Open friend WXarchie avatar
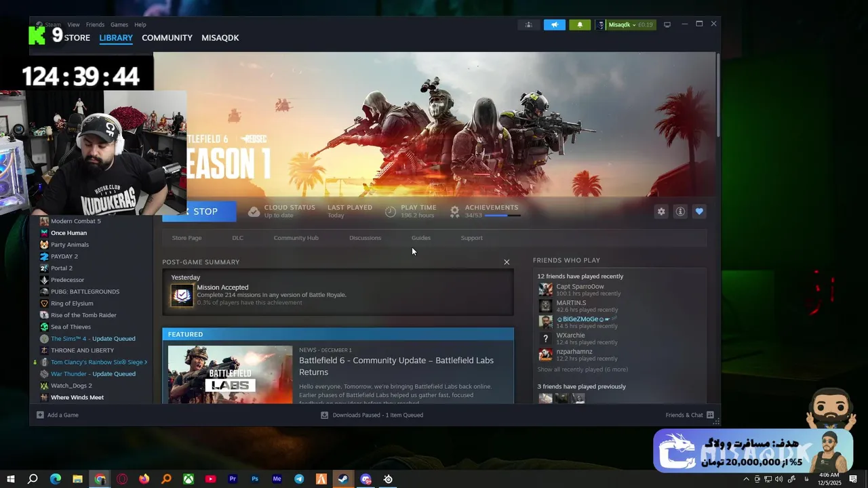 coord(545,338)
